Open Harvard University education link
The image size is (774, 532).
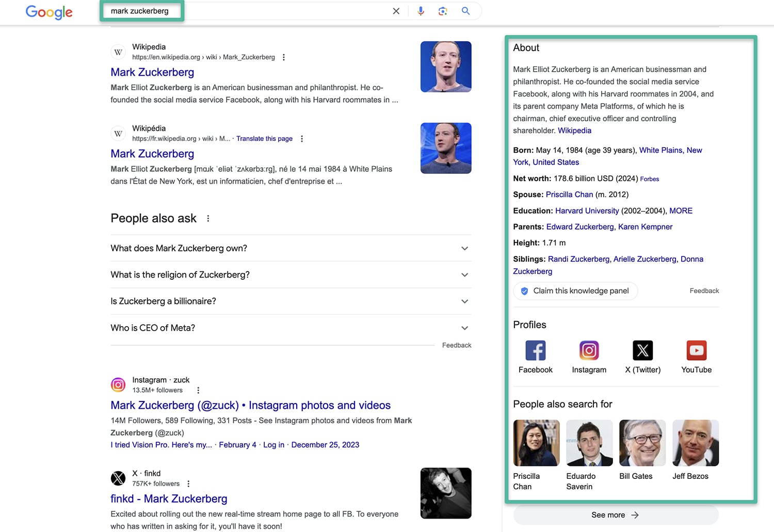587,211
